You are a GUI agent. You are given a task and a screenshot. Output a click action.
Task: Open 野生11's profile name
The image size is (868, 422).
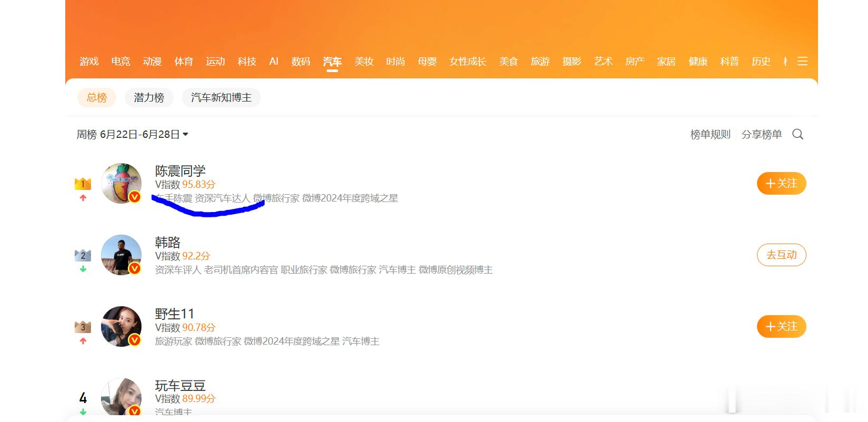175,314
